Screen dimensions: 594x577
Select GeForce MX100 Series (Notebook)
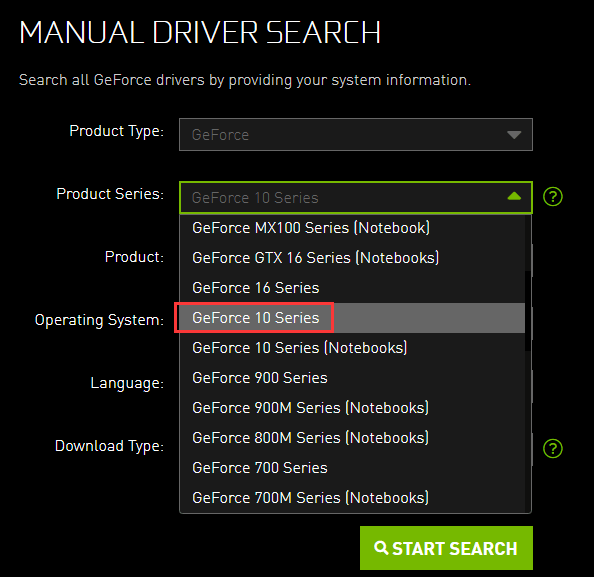(352, 228)
